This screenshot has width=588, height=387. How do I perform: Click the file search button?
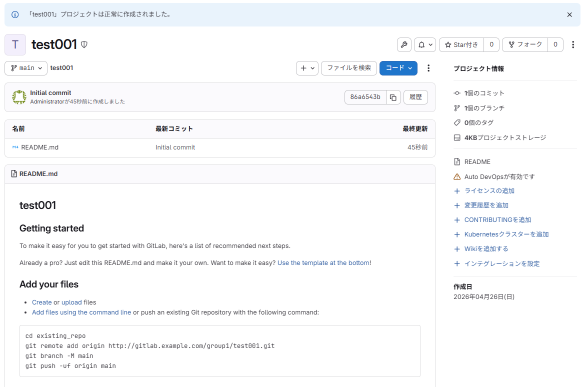(x=348, y=68)
